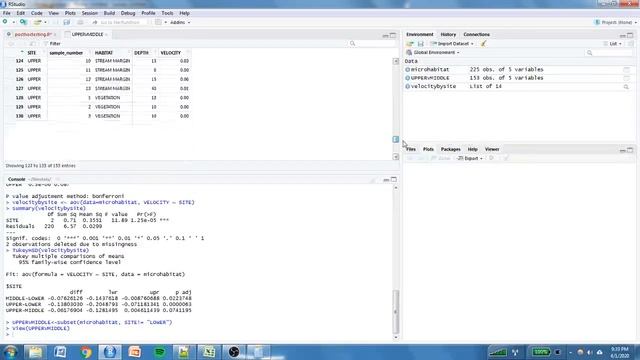640x360 pixels.
Task: Click the VEGETATION cell in row 128
Action: point(108,98)
